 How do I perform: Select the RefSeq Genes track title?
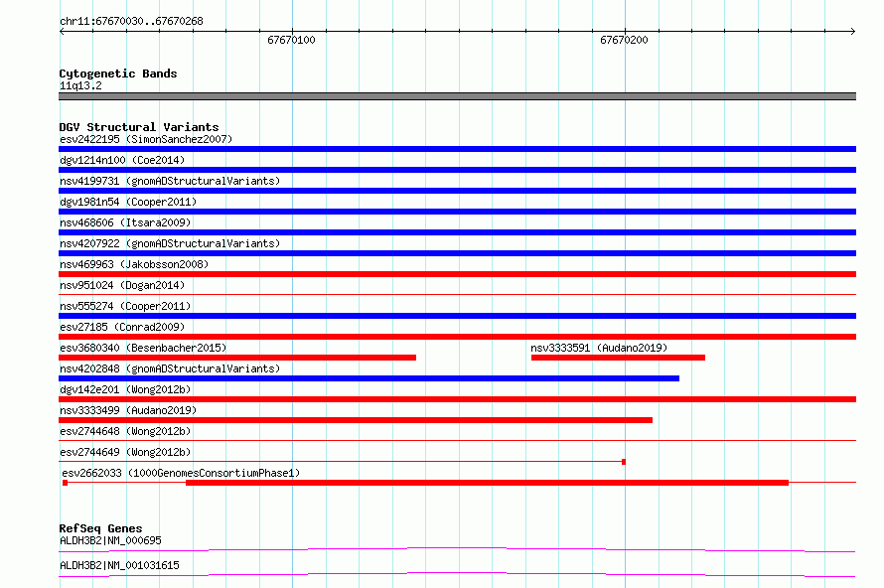tap(101, 528)
